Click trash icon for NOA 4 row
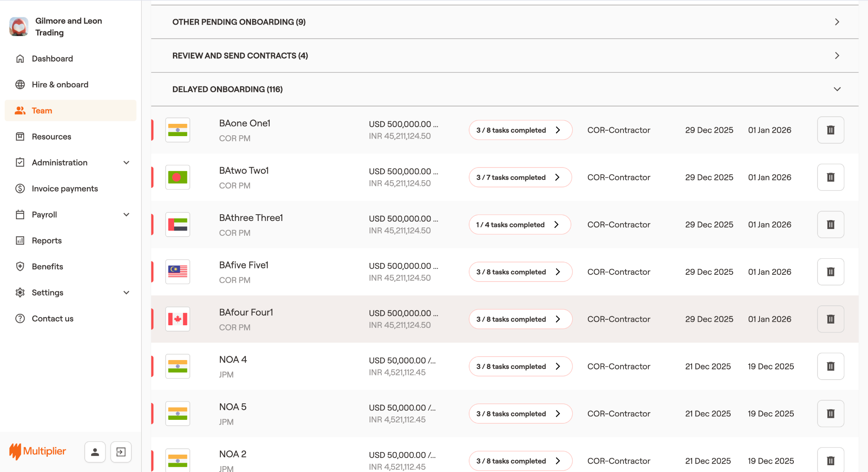The width and height of the screenshot is (868, 472). [830, 366]
